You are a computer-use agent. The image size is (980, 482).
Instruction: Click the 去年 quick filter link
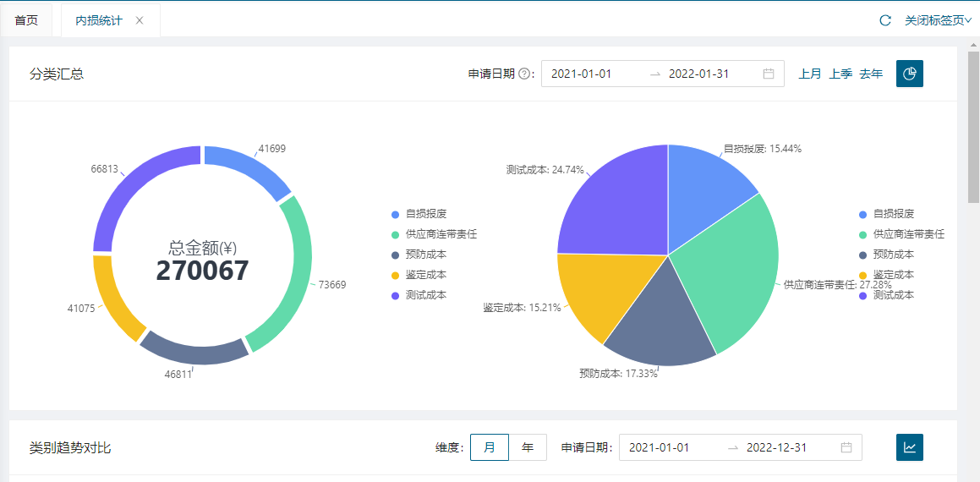(871, 74)
